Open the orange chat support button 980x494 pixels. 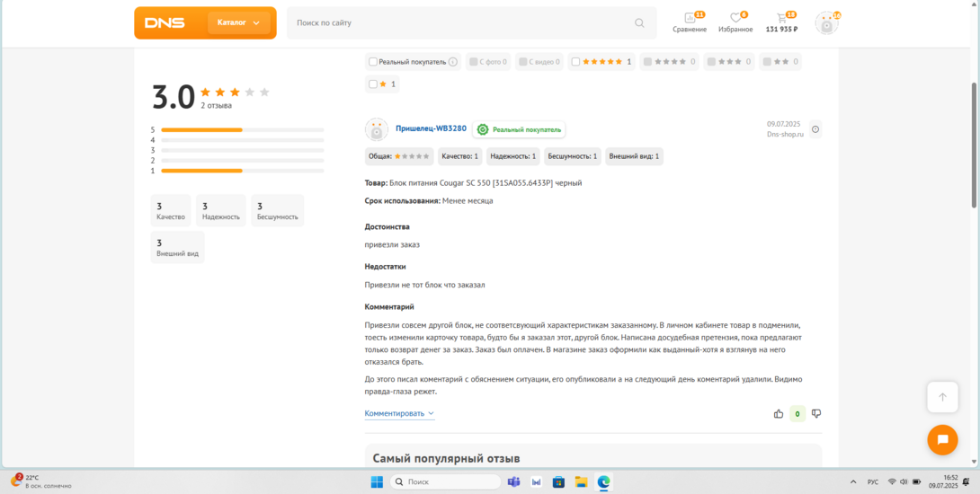(942, 439)
